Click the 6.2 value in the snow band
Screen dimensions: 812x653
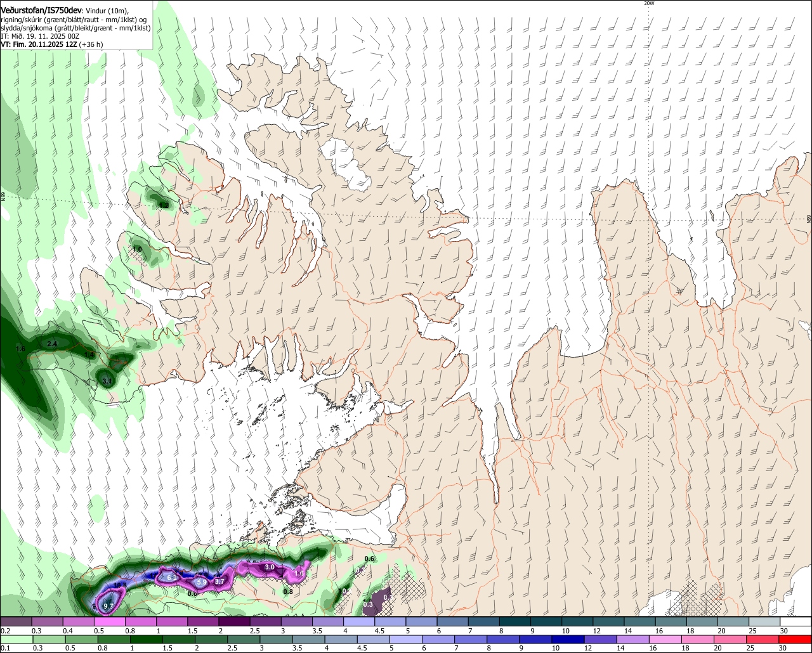(171, 578)
